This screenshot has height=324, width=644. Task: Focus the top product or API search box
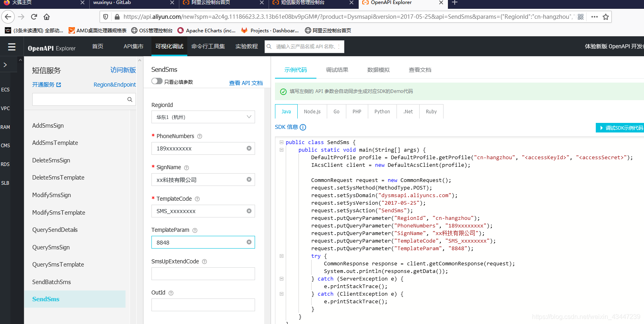304,47
